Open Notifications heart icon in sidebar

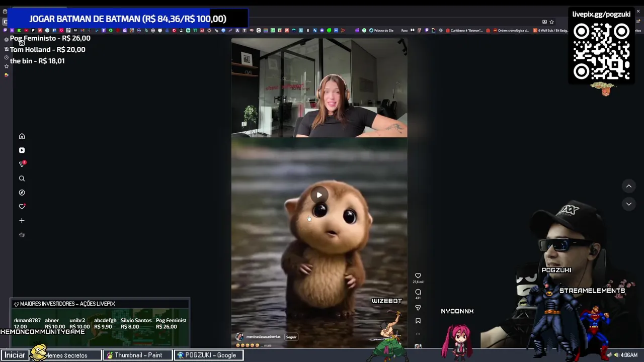(x=22, y=206)
